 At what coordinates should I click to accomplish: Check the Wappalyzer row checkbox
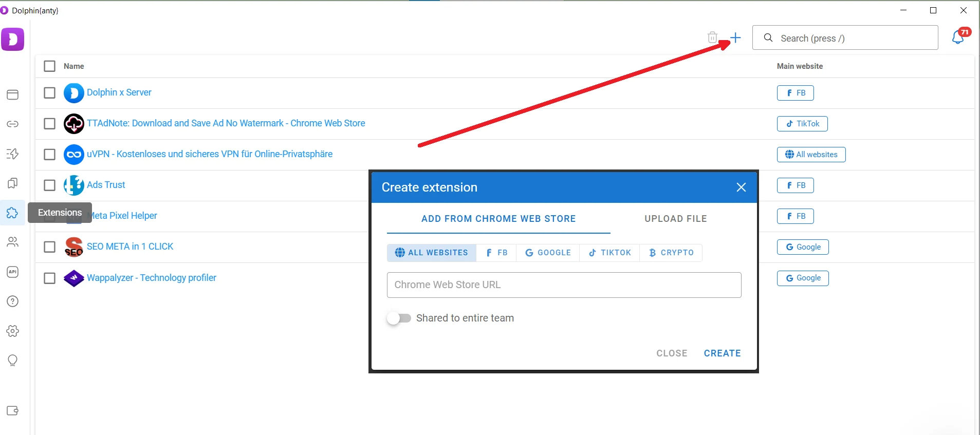point(49,278)
